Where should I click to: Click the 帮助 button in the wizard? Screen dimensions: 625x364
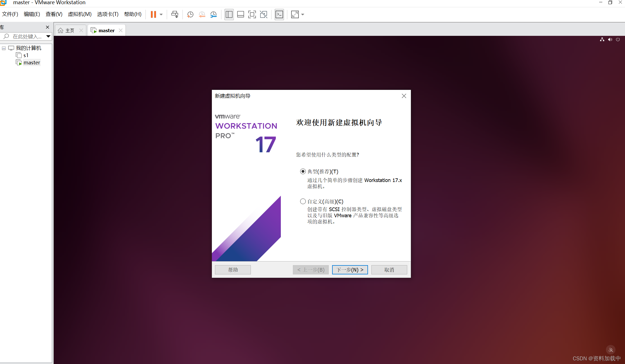tap(233, 270)
